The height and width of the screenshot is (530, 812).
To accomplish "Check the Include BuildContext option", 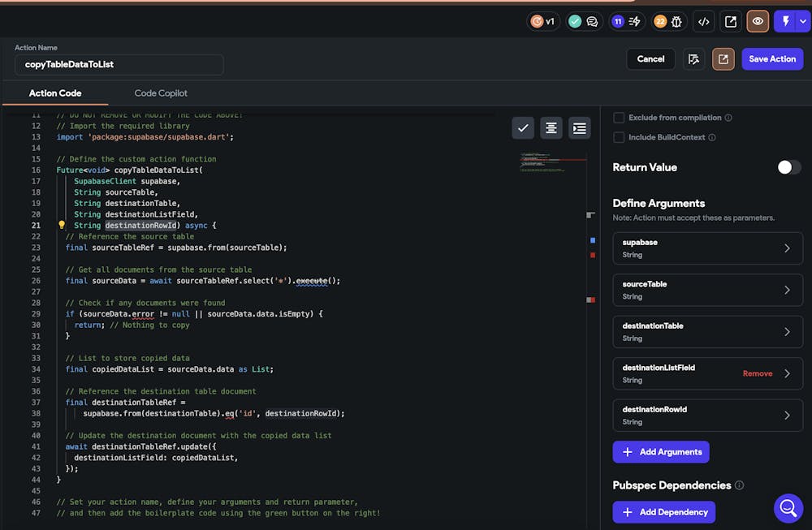I will tap(619, 137).
